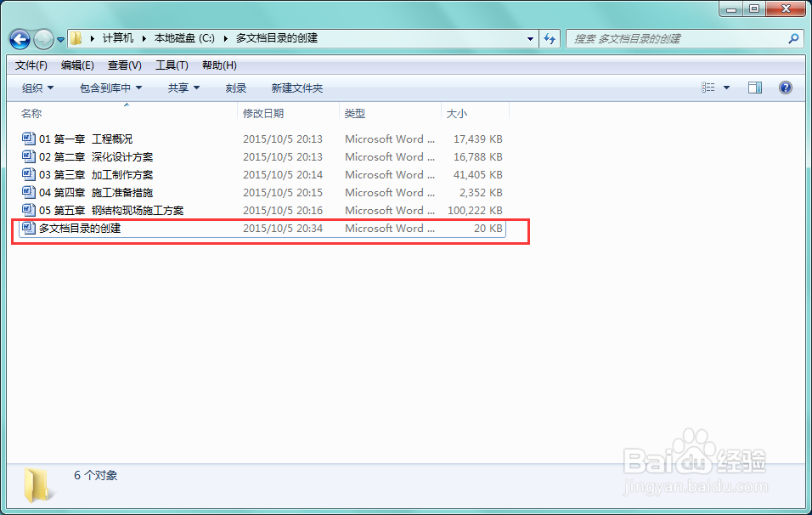Select file 05 第五章 钢结构现场施工方案

click(x=111, y=211)
